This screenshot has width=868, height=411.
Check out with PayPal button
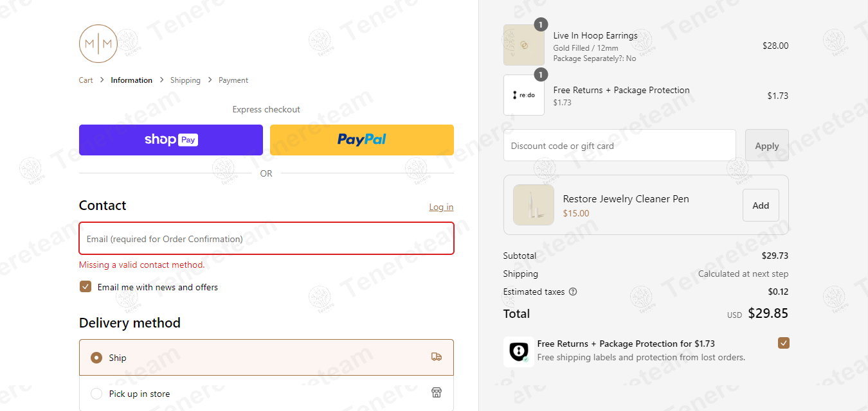tap(362, 140)
